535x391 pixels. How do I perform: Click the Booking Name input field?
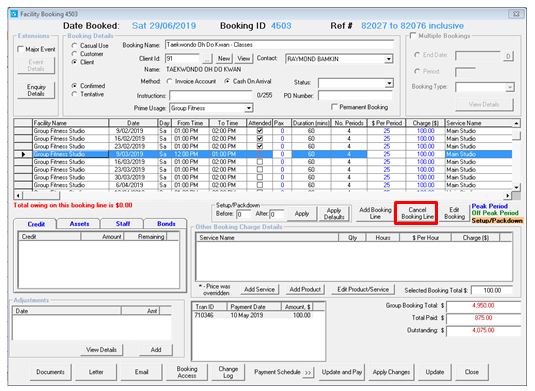coord(279,45)
